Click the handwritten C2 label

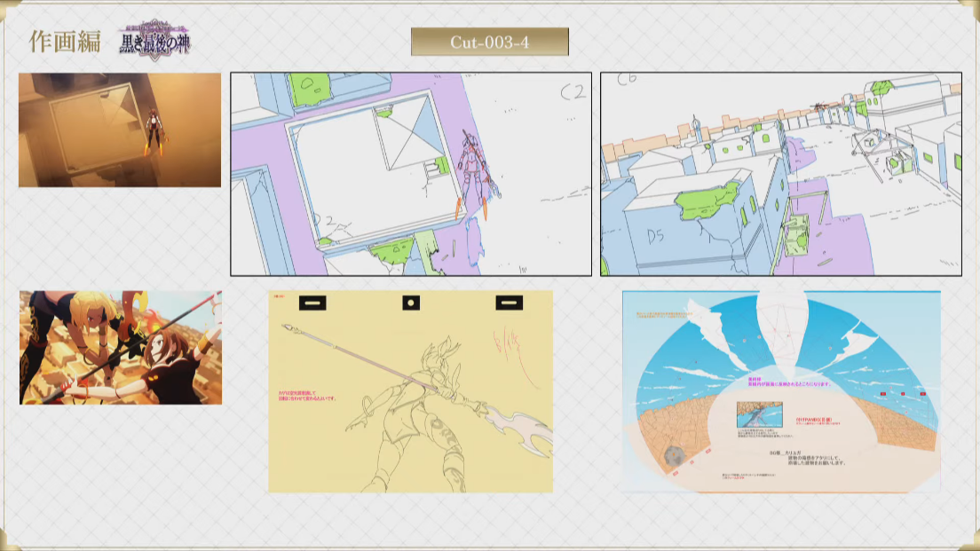click(573, 91)
